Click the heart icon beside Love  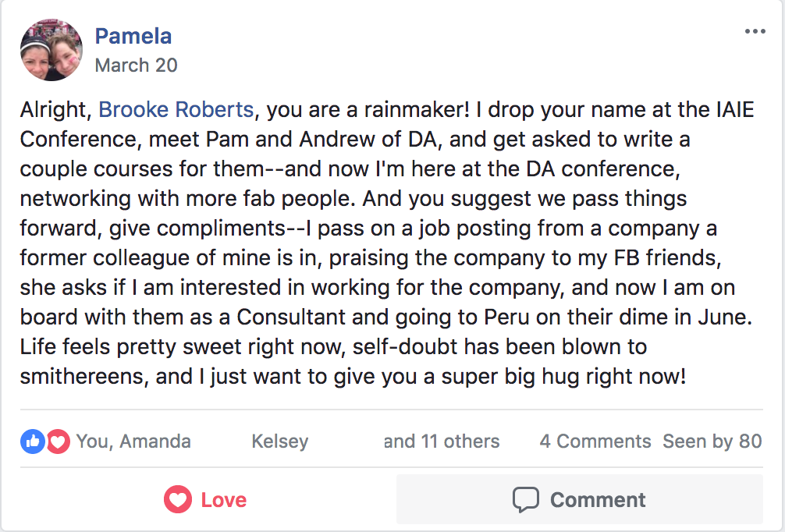point(178,499)
